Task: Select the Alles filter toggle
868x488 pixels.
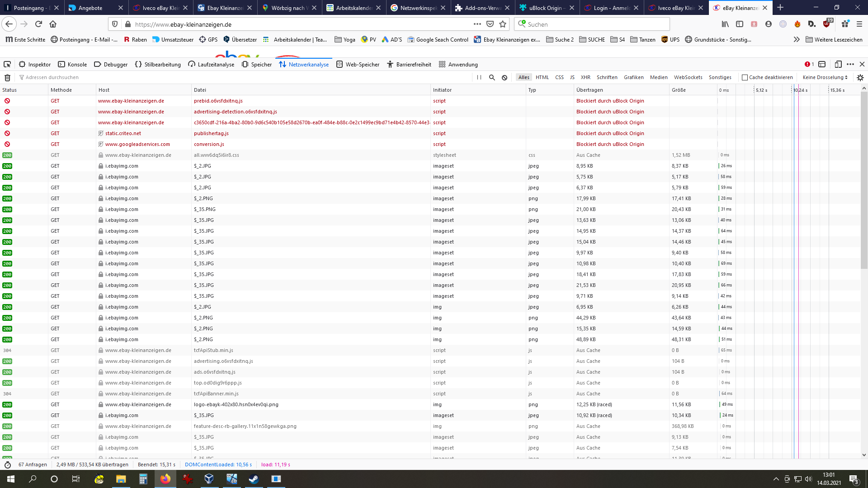Action: pyautogui.click(x=524, y=77)
